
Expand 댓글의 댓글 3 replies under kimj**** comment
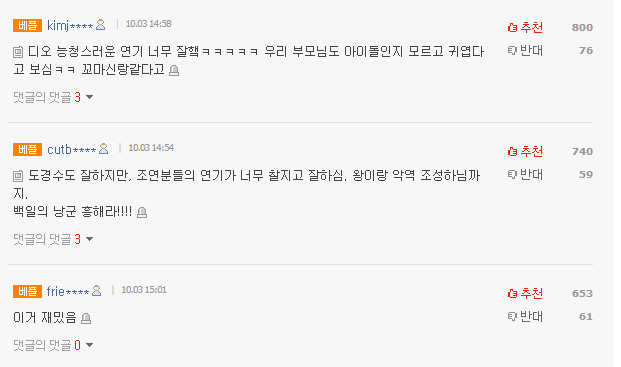pos(53,97)
